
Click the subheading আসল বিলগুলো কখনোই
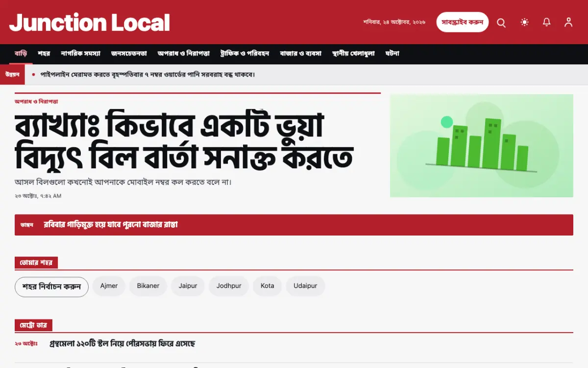123,182
